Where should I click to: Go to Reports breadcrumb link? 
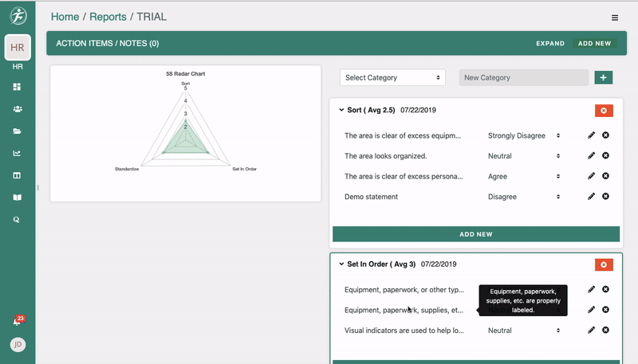tap(108, 17)
